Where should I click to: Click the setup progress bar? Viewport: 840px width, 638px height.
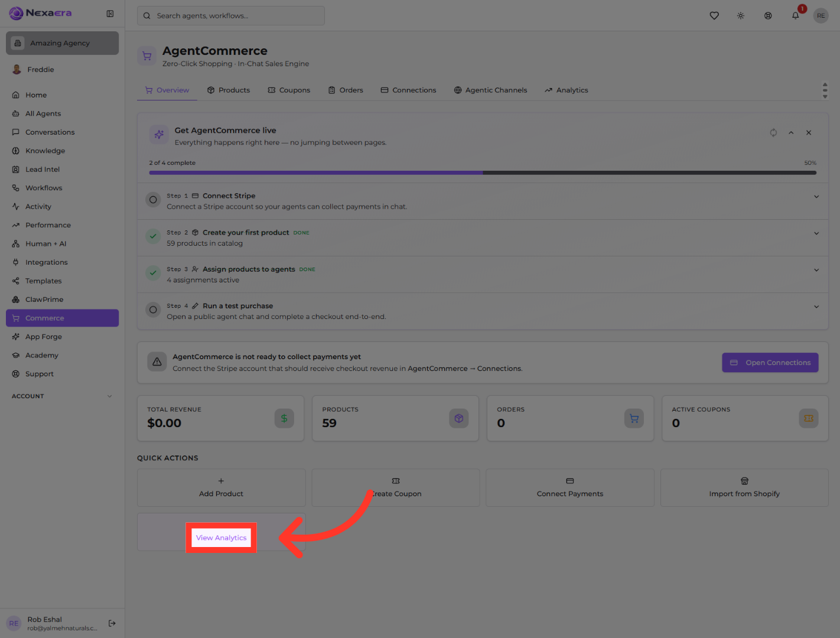(483, 173)
